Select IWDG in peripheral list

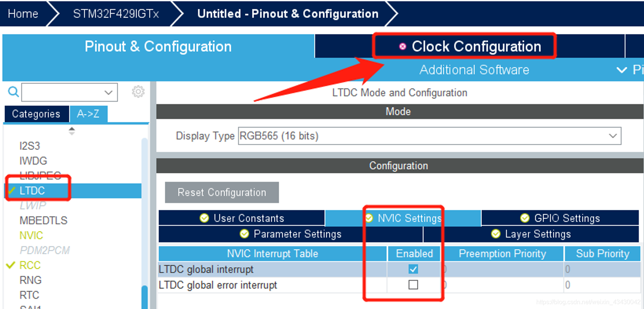coord(33,161)
